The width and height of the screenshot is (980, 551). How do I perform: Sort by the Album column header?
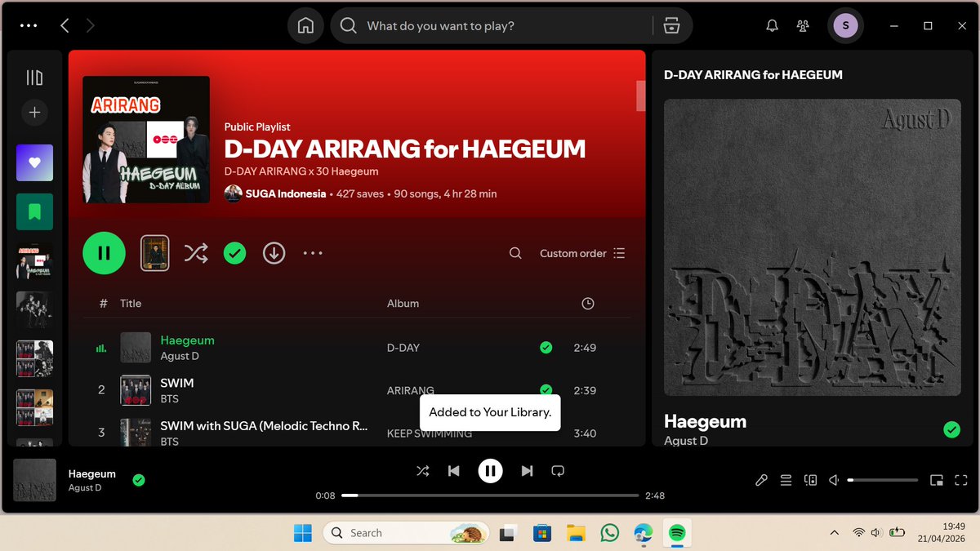click(403, 303)
